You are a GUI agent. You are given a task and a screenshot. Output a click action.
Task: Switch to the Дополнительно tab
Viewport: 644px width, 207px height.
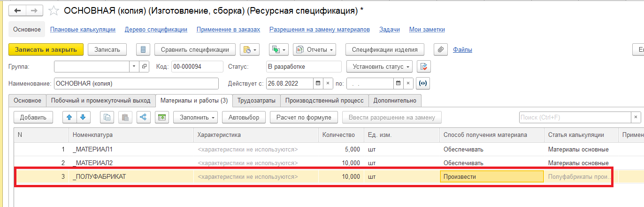(395, 100)
